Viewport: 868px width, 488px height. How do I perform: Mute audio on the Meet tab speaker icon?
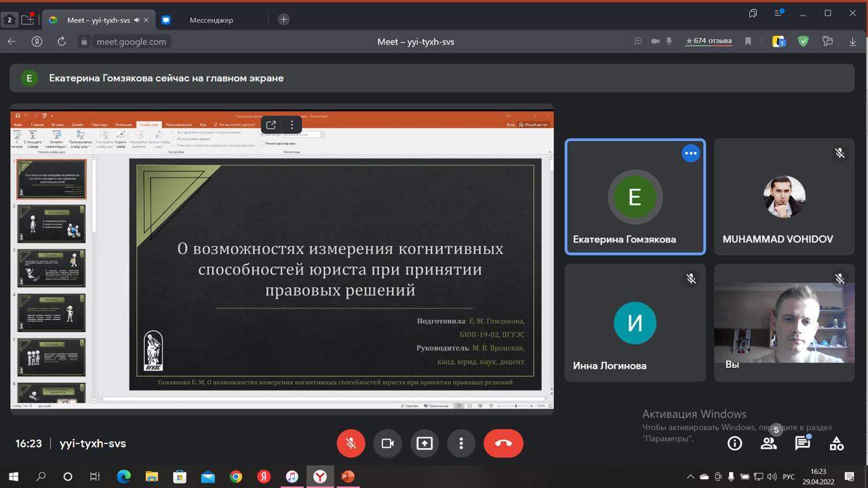pos(137,20)
